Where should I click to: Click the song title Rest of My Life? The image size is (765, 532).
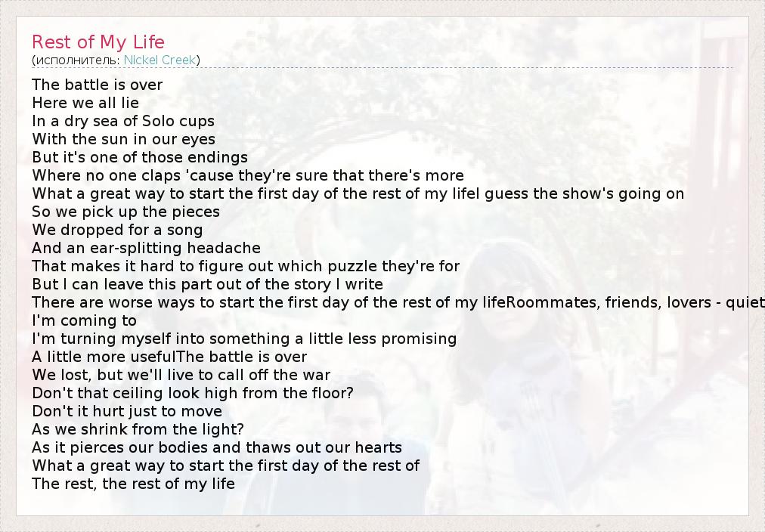click(98, 42)
